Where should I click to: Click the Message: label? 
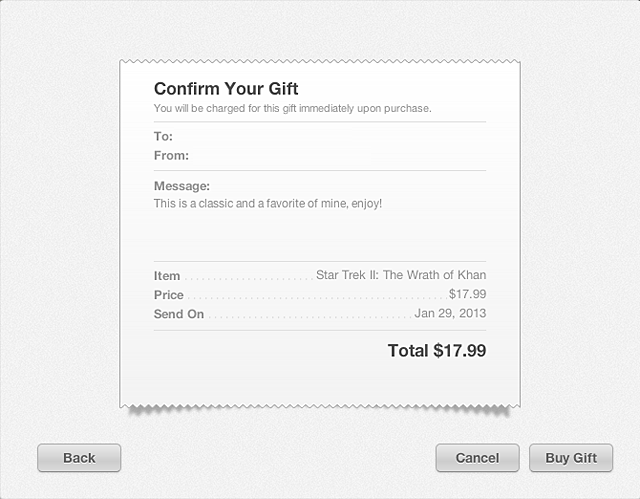click(x=181, y=186)
